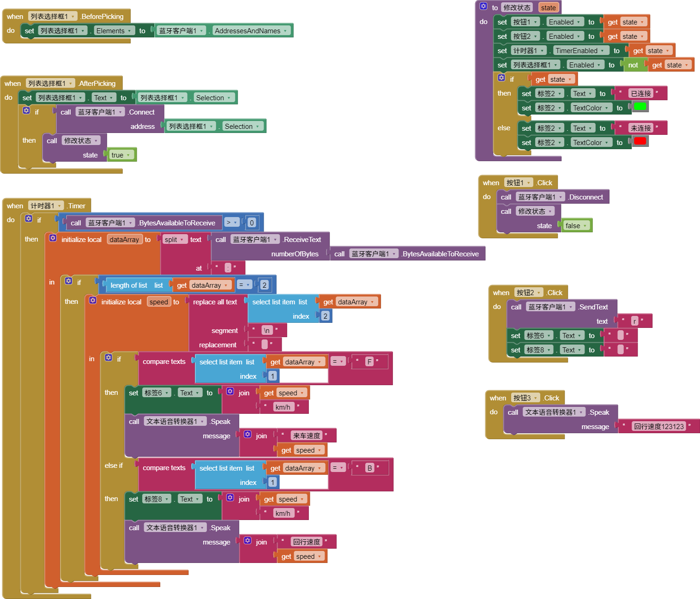Click the gear icon on the 修改状态 procedure block

(x=483, y=6)
